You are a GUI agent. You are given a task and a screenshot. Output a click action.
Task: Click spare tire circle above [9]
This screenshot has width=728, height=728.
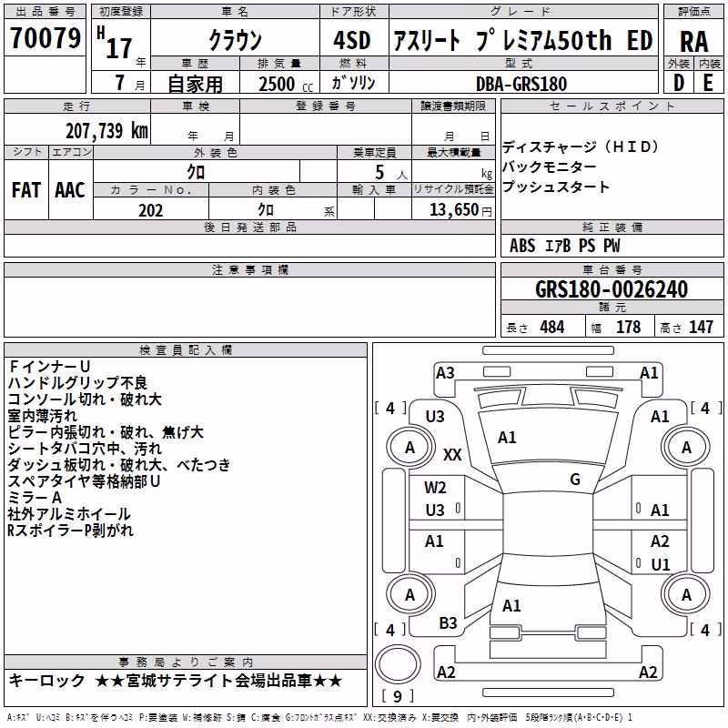[398, 663]
